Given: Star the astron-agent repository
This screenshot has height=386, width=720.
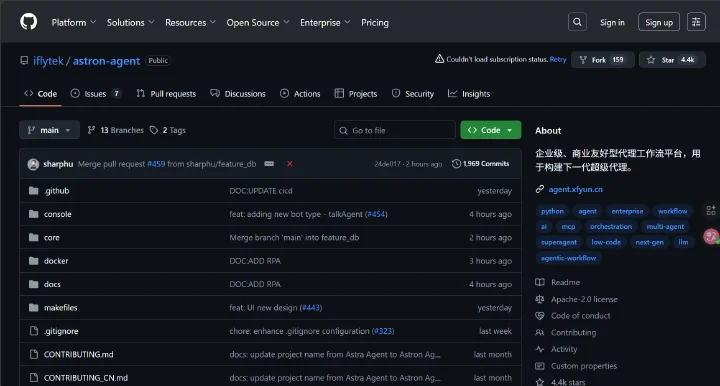Looking at the screenshot, I should click(x=672, y=60).
